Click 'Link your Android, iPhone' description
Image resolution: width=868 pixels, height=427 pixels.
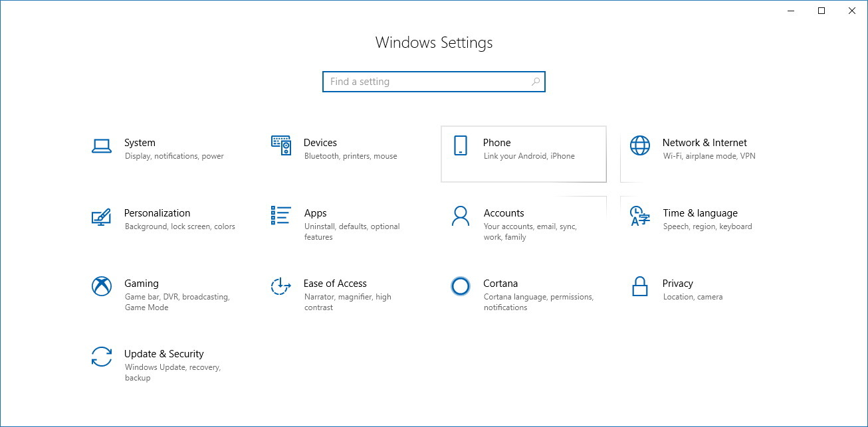pyautogui.click(x=529, y=157)
